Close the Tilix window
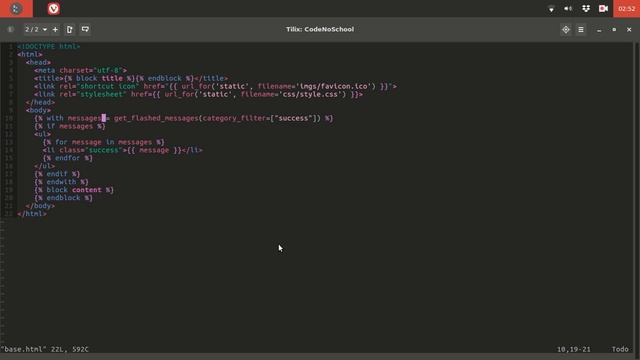640x360 pixels. 629,30
